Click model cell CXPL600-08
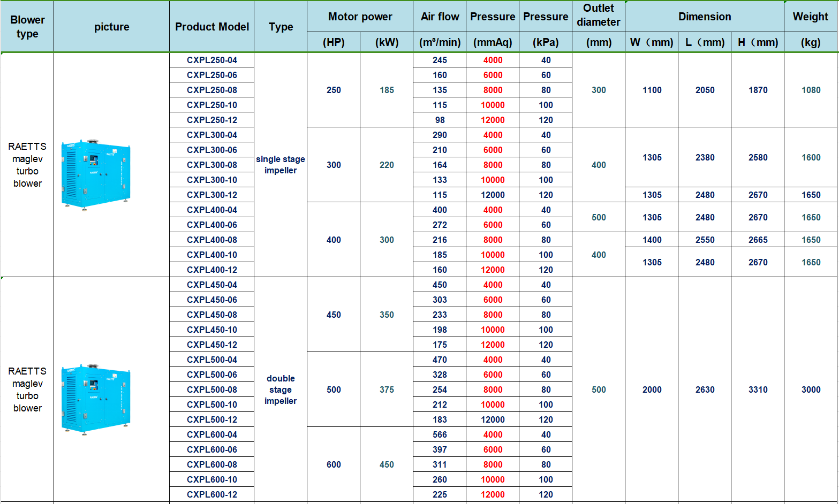The width and height of the screenshot is (839, 504). [x=212, y=464]
